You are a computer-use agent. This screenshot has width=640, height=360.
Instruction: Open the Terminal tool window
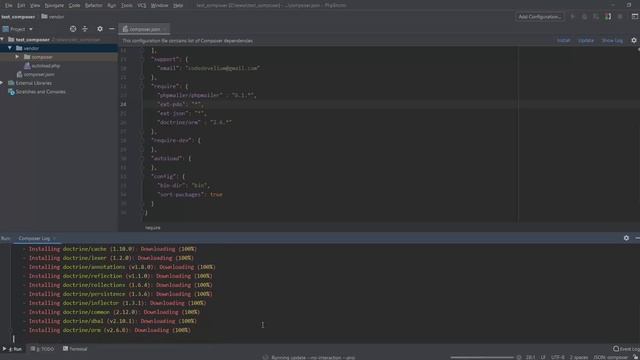point(75,349)
